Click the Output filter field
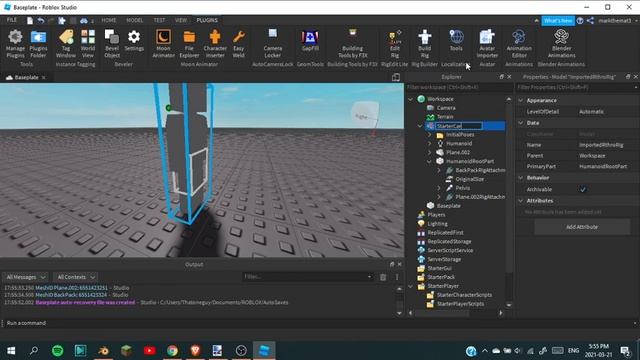Image resolution: width=640 pixels, height=360 pixels. [x=307, y=277]
